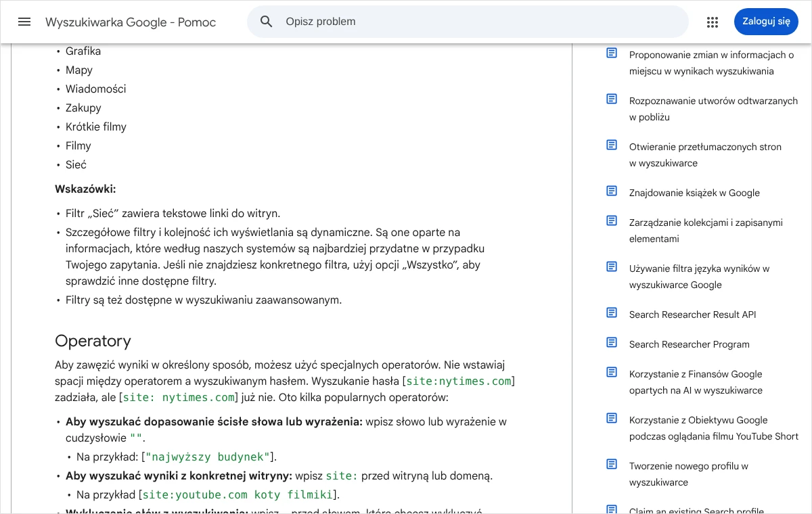Open Tworzenie nowego profilu w wyszukiwarce article
The image size is (812, 514).
pos(689,474)
